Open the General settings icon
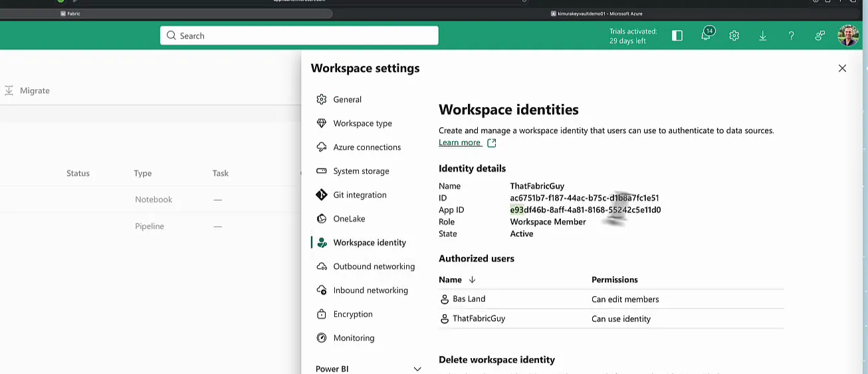 point(322,99)
